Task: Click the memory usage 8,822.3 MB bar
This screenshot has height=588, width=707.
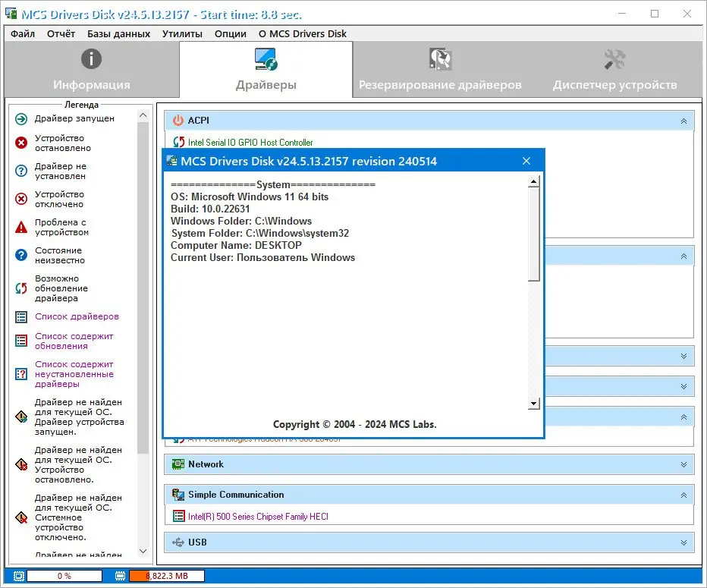Action: point(167,576)
